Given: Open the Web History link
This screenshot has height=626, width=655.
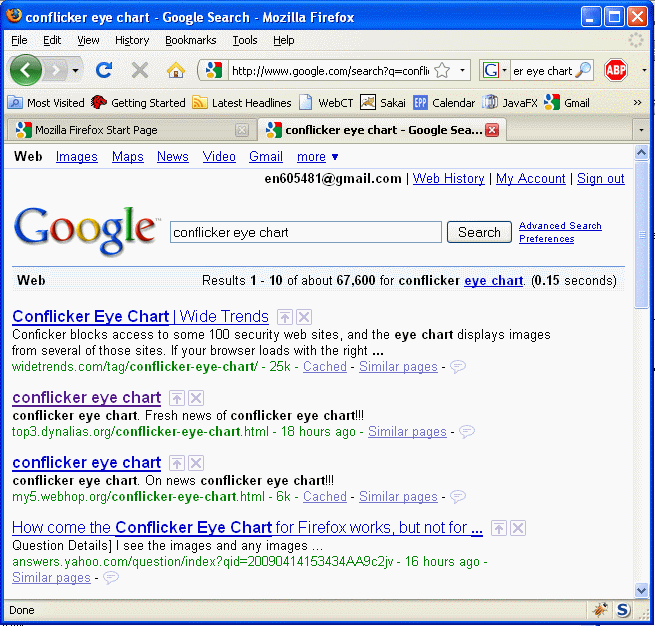Looking at the screenshot, I should pos(448,179).
